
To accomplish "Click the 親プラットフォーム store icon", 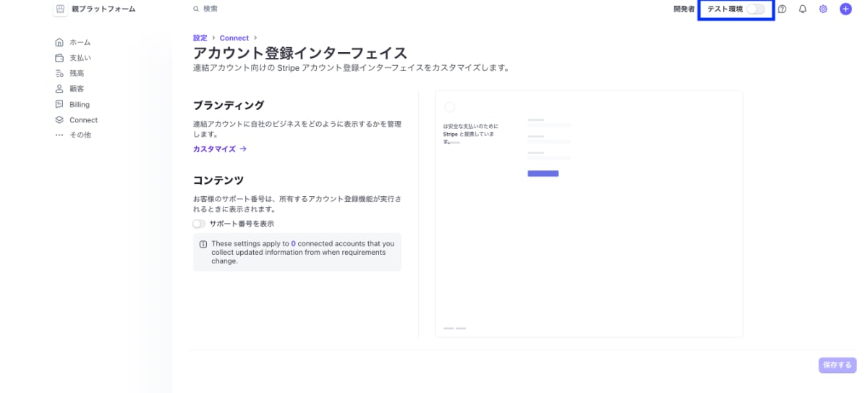I will click(60, 9).
